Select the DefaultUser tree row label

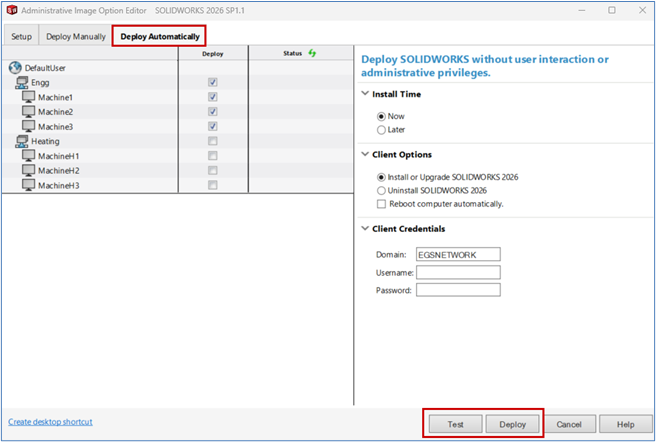coord(45,68)
